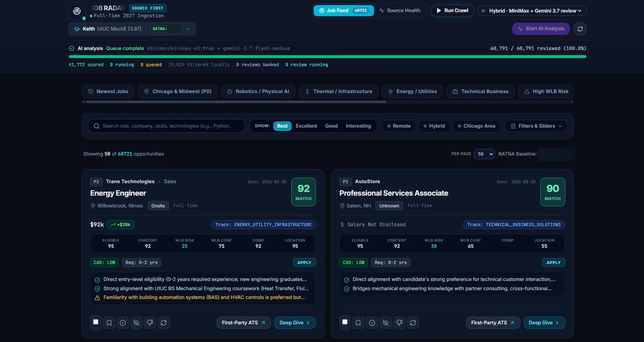The height and width of the screenshot is (342, 644).
Task: Open the Per Page 50 dropdown
Action: coord(484,154)
